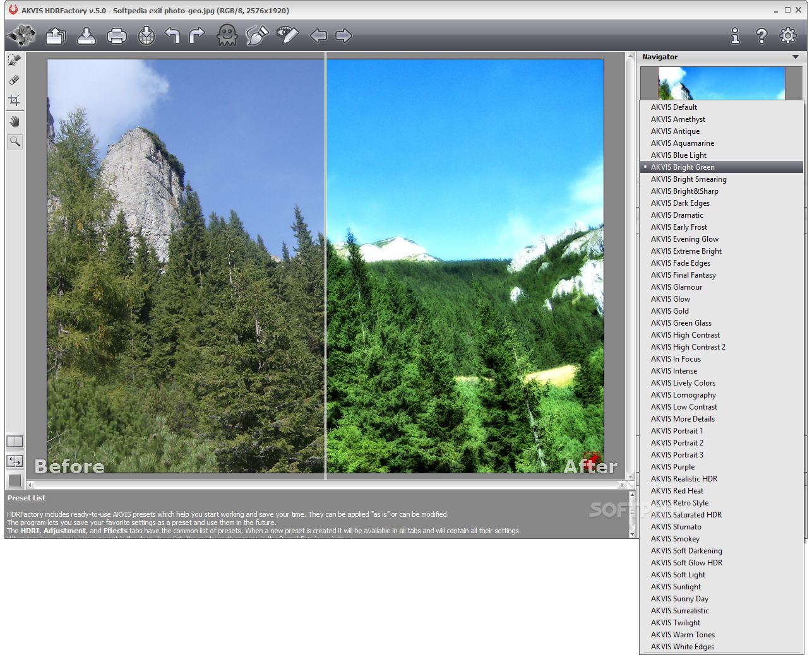Select AKVIS Portrait 2 preset

[x=722, y=443]
